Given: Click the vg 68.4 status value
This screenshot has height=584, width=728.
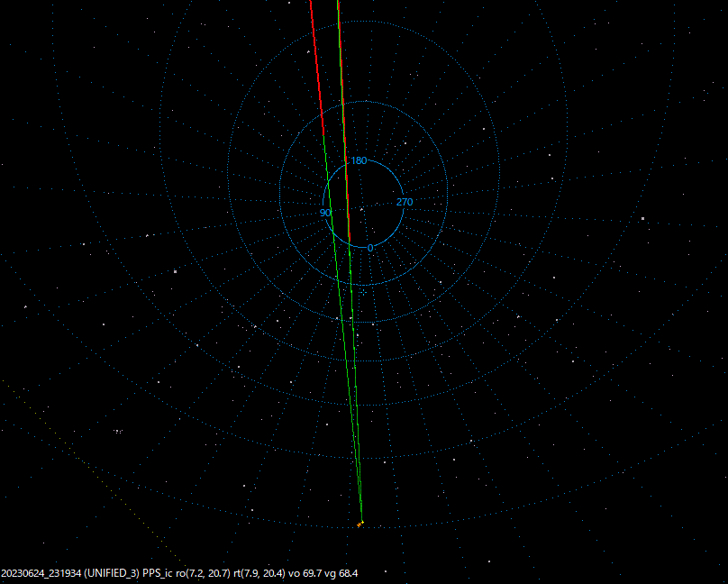Looking at the screenshot, I should tap(342, 570).
